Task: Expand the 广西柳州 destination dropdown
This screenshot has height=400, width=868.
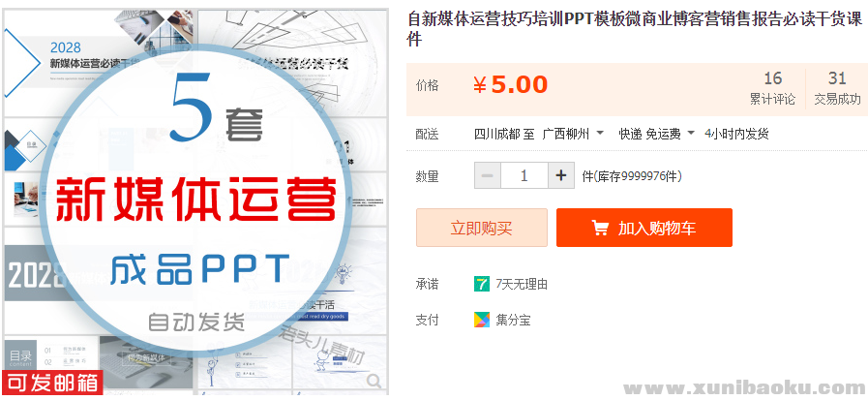Action: click(600, 134)
